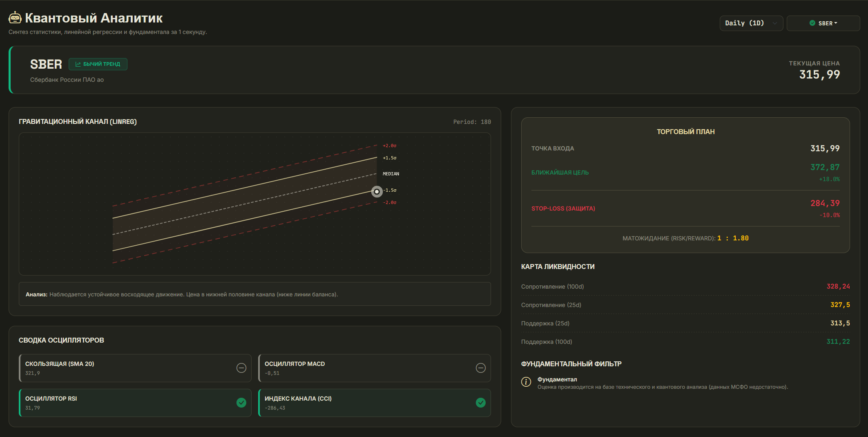Click the Фундаментал info circle icon

coord(526,382)
